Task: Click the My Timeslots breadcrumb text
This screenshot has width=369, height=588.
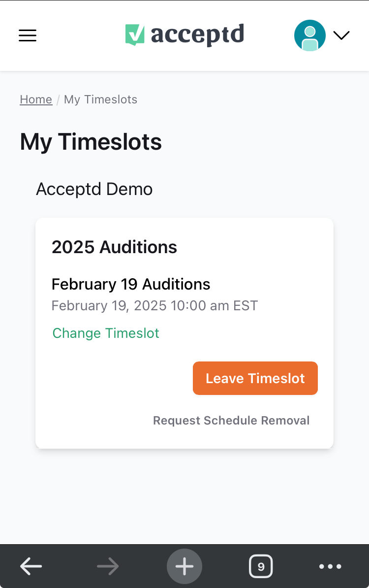Action: [100, 99]
